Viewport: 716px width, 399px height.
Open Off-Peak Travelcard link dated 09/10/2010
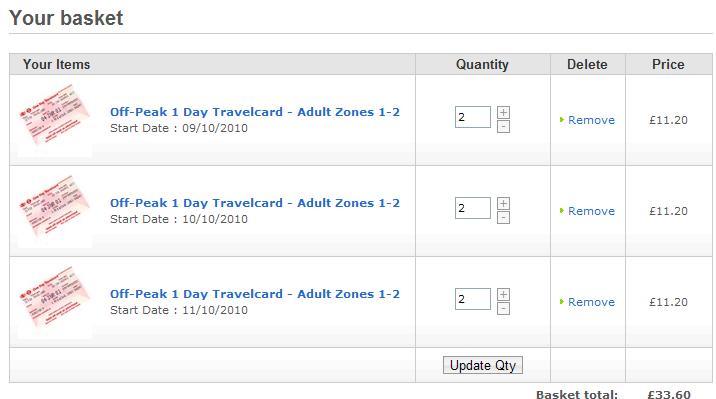pyautogui.click(x=255, y=112)
